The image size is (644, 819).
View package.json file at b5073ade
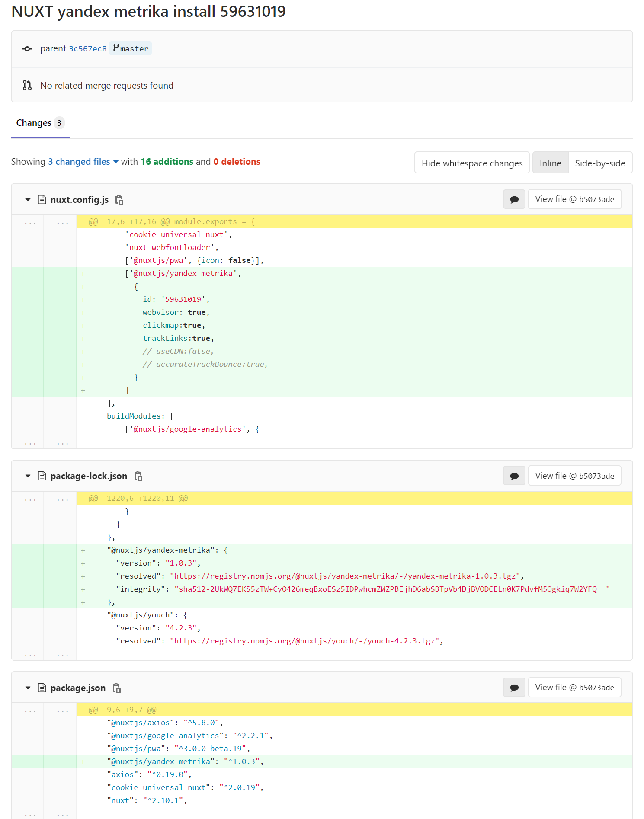574,687
